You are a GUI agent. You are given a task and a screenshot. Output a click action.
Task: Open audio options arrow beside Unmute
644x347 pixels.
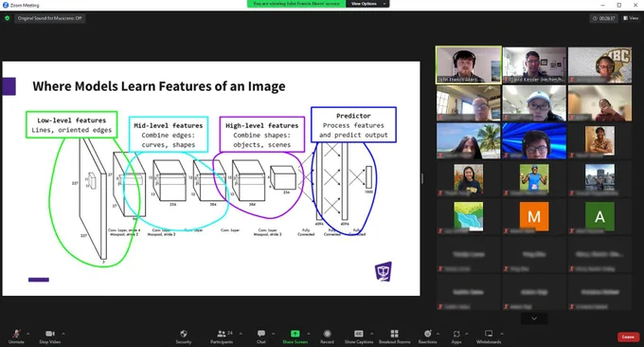pos(27,334)
